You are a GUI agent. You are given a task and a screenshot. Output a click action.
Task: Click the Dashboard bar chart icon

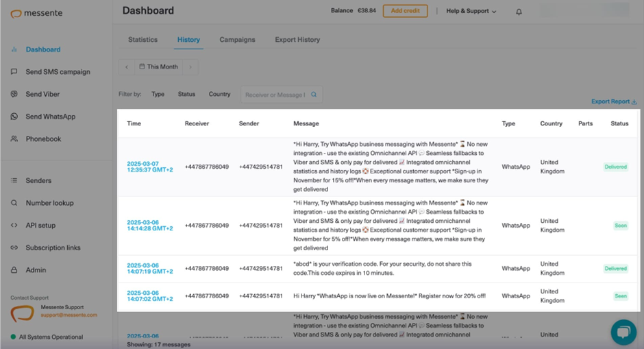(14, 49)
